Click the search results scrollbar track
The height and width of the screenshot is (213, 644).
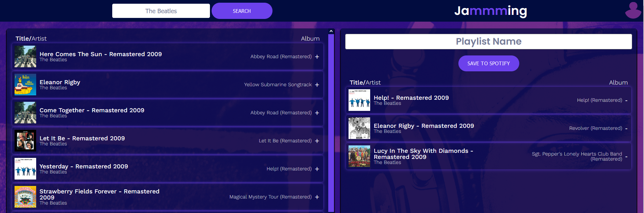(x=331, y=123)
